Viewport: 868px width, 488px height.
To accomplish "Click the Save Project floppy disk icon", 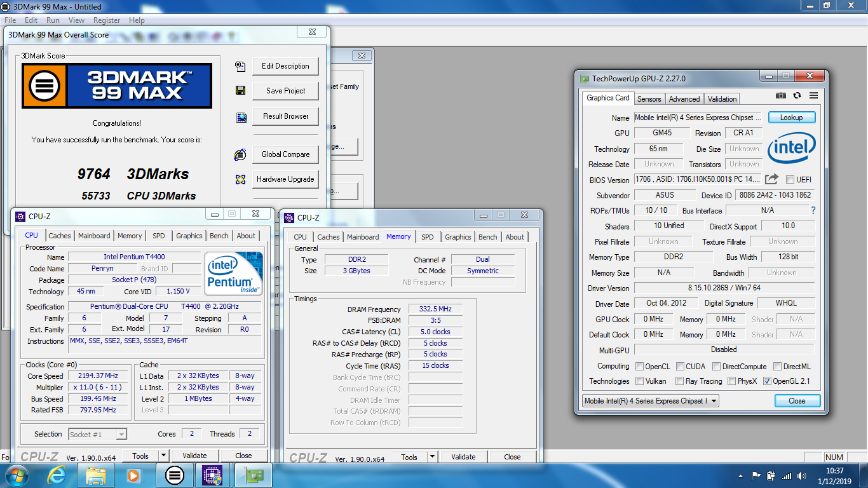I will click(x=240, y=91).
